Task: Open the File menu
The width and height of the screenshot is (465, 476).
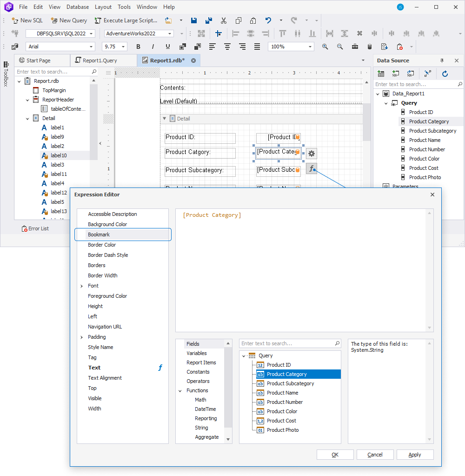Action: coord(23,7)
